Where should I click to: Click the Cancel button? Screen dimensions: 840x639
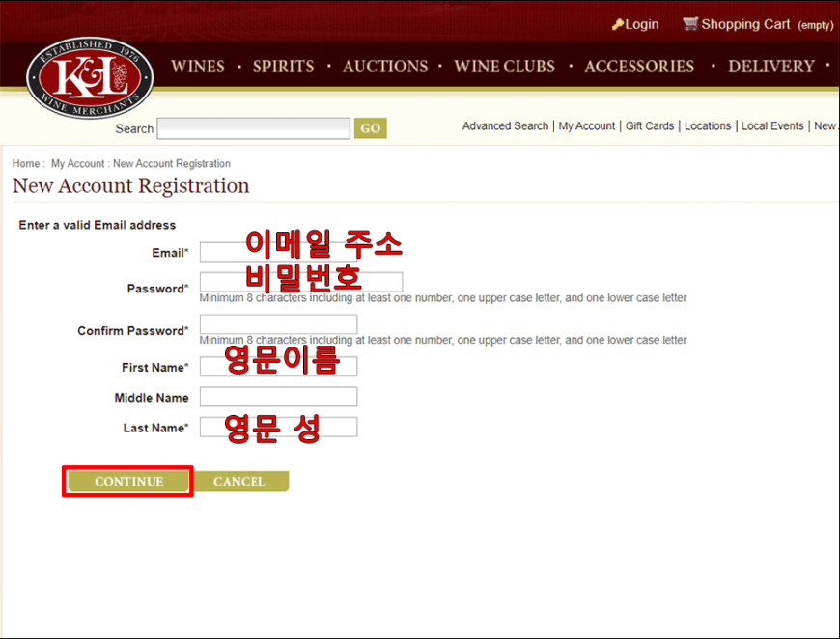pos(239,481)
